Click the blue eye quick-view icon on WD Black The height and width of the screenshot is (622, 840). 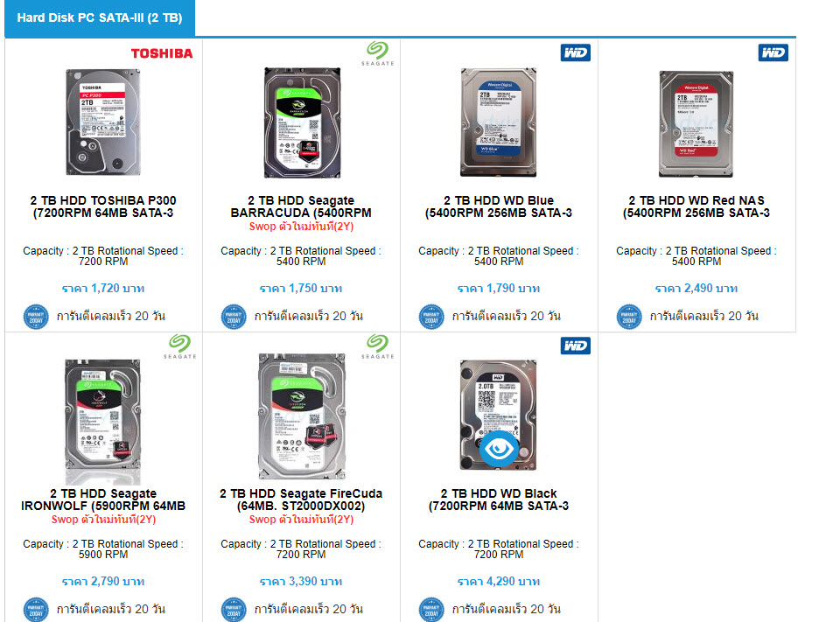[x=499, y=449]
